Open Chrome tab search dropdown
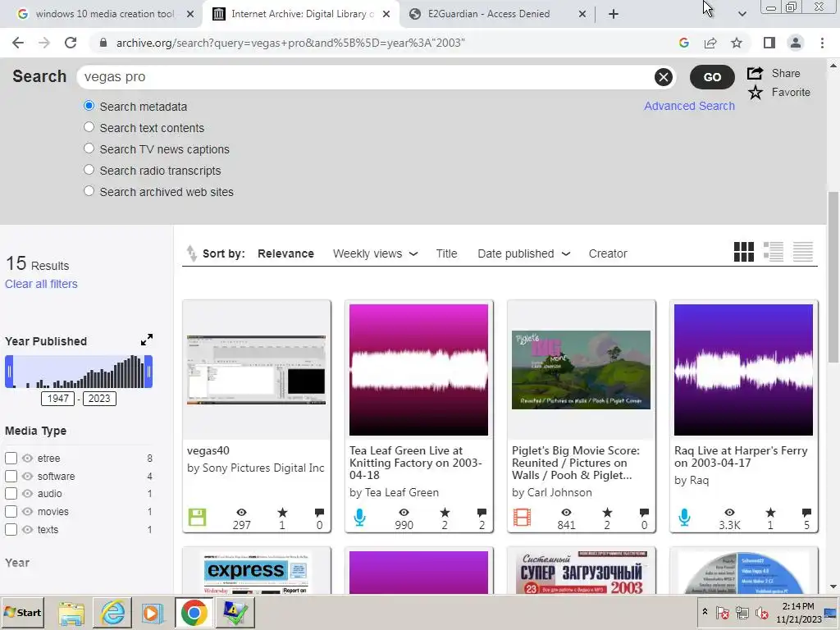Image resolution: width=840 pixels, height=630 pixels. (x=742, y=14)
